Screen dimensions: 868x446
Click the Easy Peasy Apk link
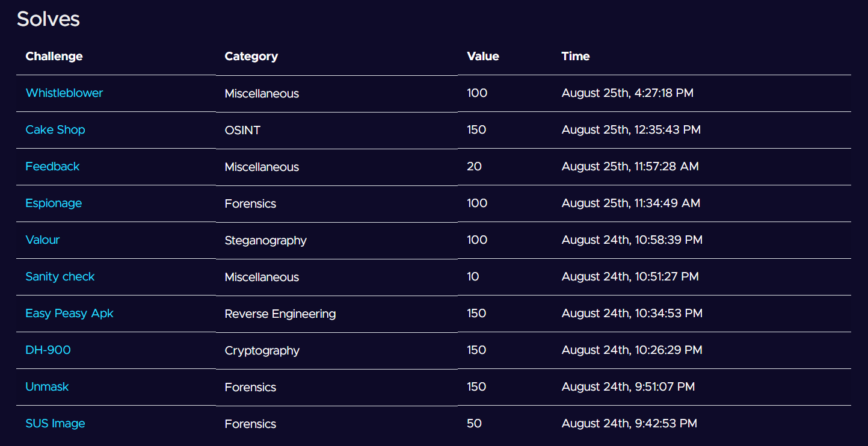coord(69,314)
